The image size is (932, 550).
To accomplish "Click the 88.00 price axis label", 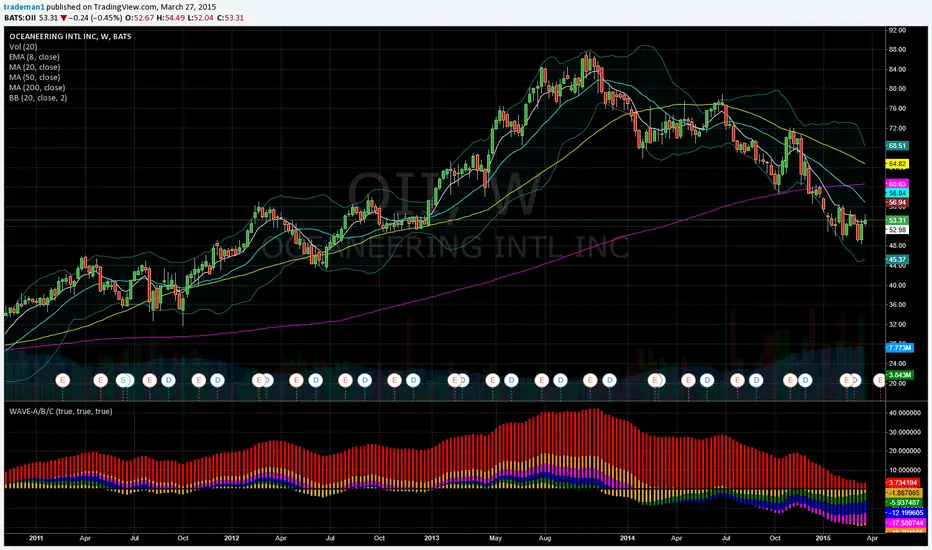I will point(896,50).
